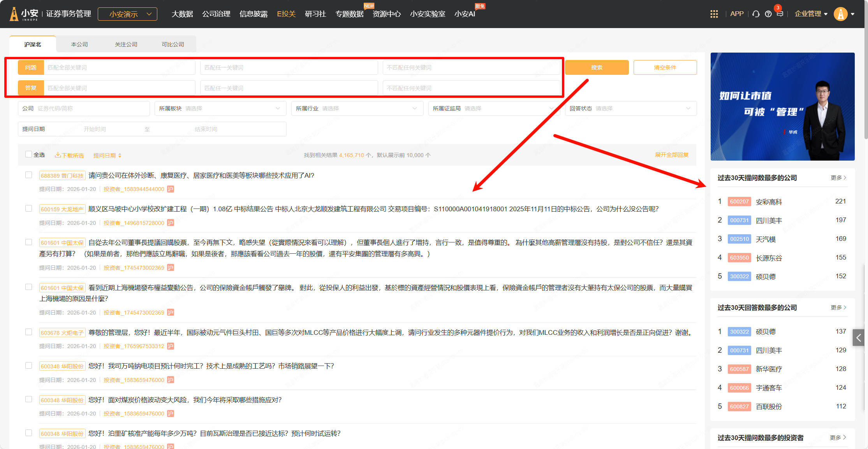868x449 pixels.
Task: Toggle the 全选 checkbox
Action: click(x=29, y=154)
